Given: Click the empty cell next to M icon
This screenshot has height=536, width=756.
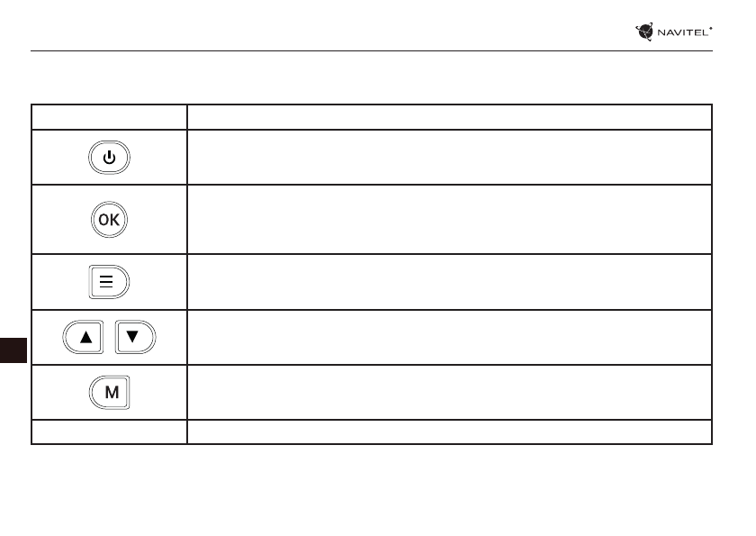Looking at the screenshot, I should click(x=449, y=392).
